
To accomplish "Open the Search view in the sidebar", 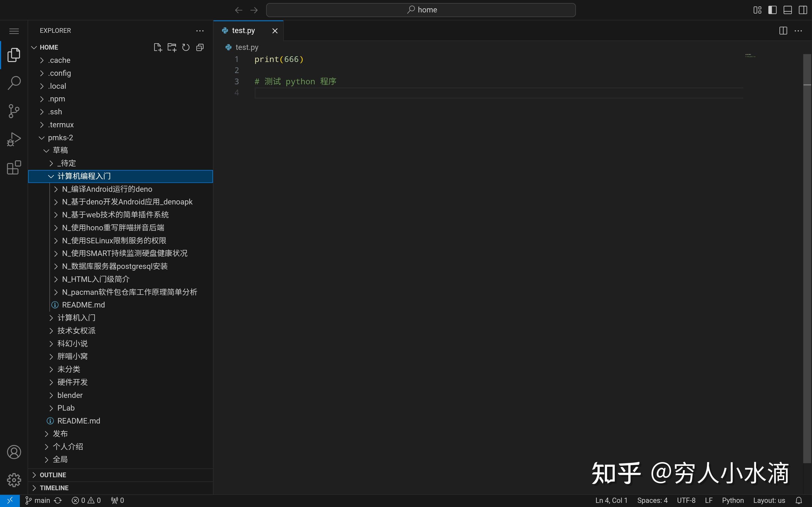I will click(x=14, y=82).
